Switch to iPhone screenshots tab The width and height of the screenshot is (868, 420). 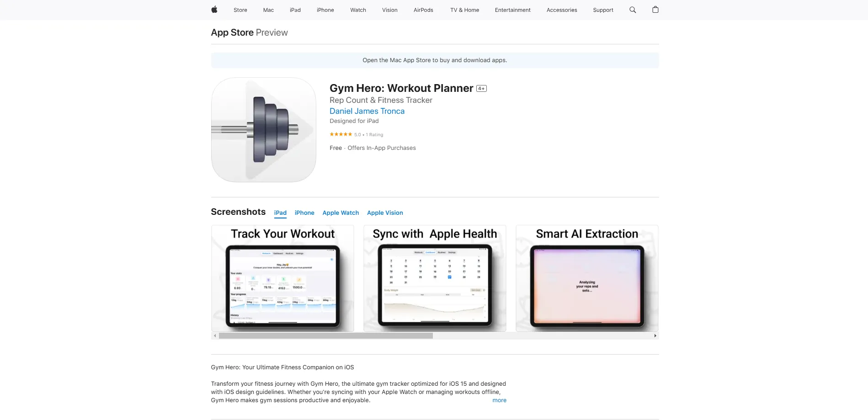[x=304, y=213]
